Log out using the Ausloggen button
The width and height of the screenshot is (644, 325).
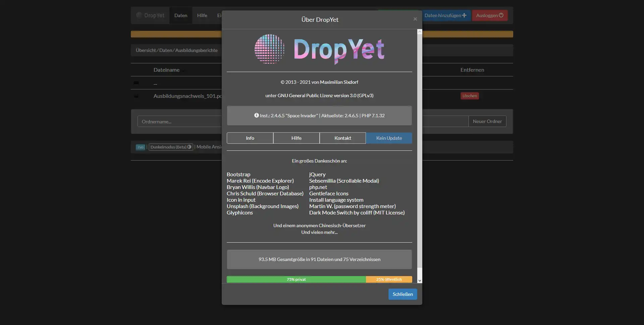click(490, 15)
